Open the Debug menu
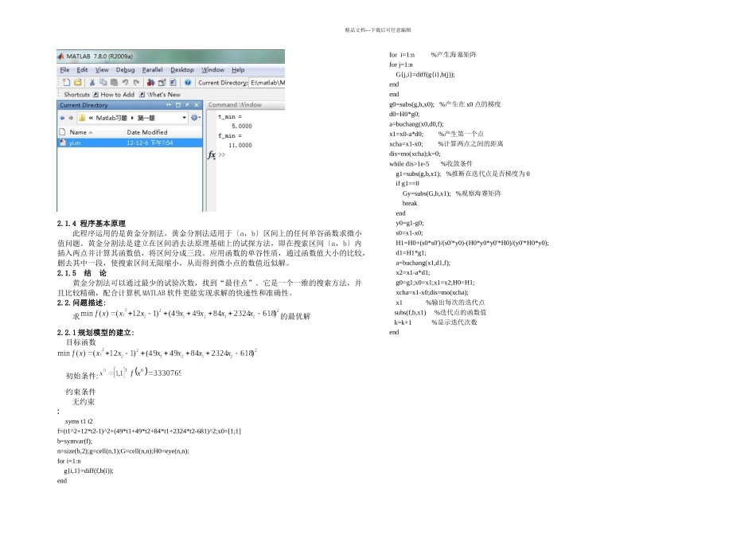Screen dimensions: 756x535 point(126,70)
